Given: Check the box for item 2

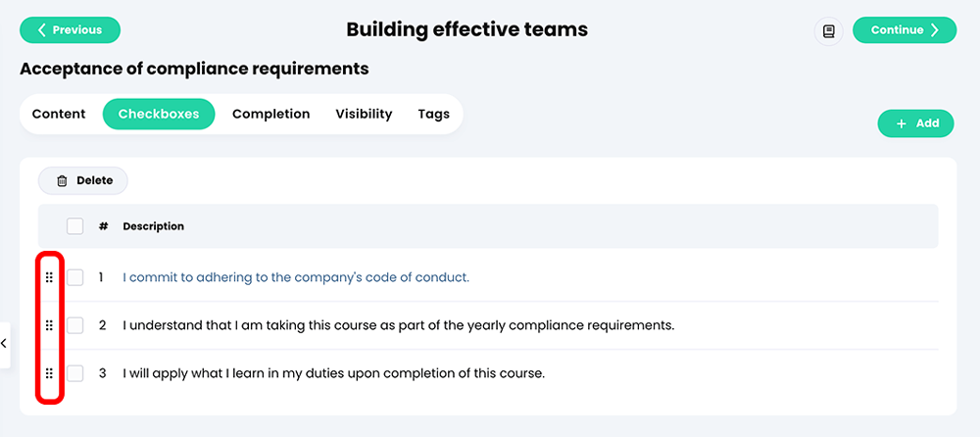Looking at the screenshot, I should coord(75,325).
